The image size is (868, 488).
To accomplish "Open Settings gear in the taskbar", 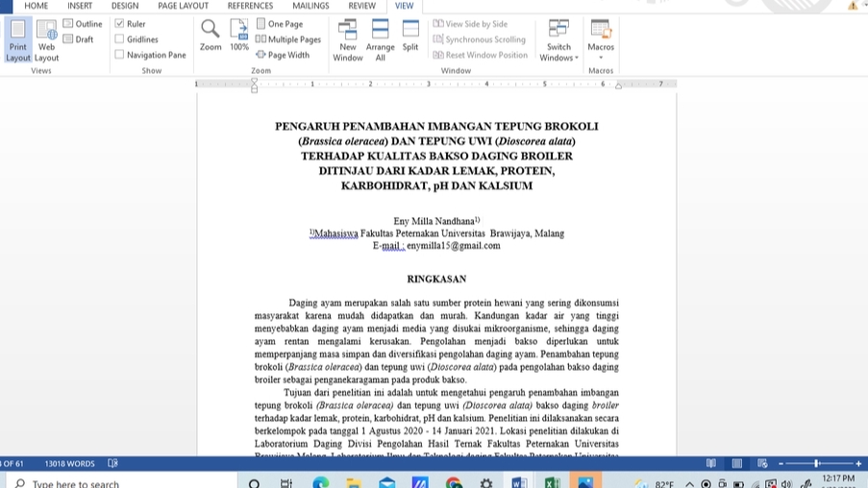I will 486,483.
